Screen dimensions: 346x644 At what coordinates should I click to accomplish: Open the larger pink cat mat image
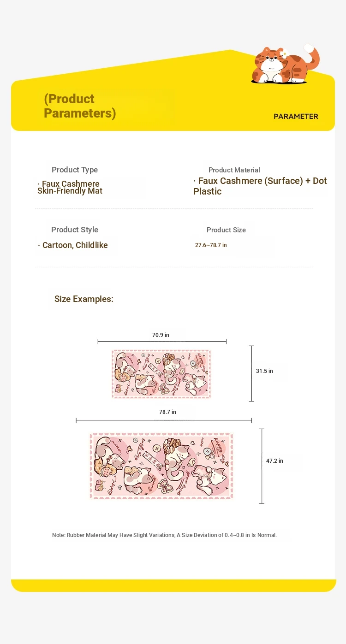click(161, 466)
